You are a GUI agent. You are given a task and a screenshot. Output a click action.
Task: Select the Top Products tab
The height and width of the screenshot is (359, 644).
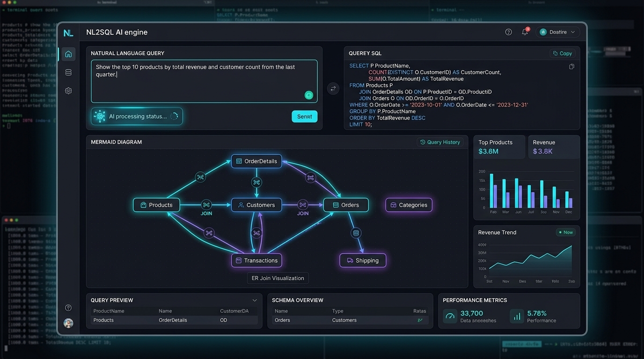499,147
